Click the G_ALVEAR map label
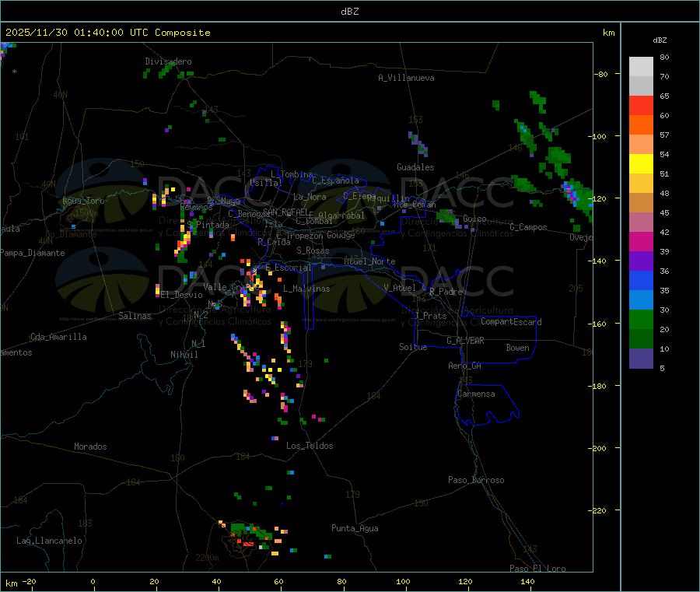The width and height of the screenshot is (700, 592). [x=465, y=341]
